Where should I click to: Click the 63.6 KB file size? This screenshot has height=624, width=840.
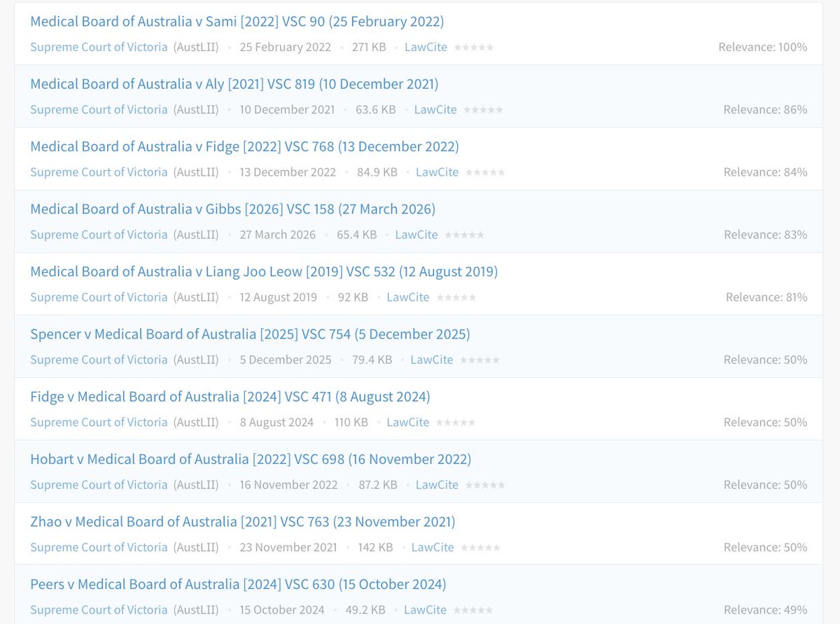tap(376, 109)
